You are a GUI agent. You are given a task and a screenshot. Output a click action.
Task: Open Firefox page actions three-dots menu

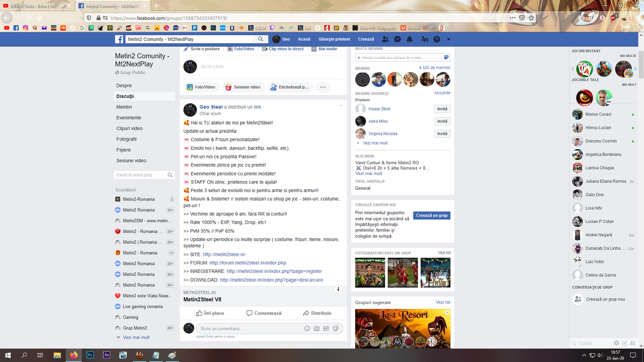[512, 18]
